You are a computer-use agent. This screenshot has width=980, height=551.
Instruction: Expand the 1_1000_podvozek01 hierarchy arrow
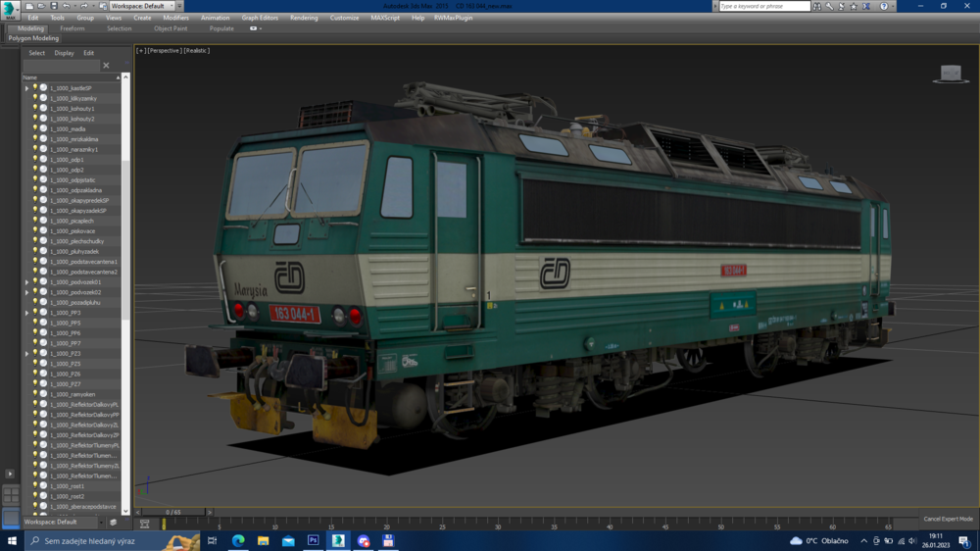[26, 282]
